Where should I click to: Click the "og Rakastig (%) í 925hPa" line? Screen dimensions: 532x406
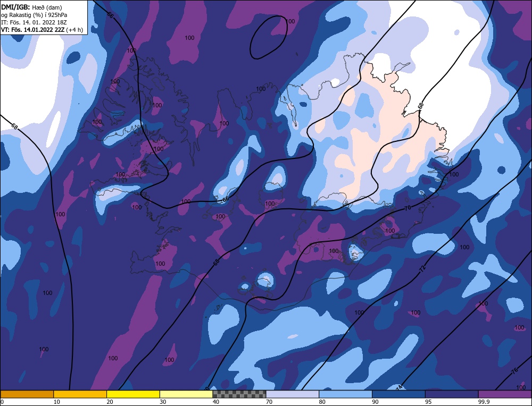coord(34,14)
